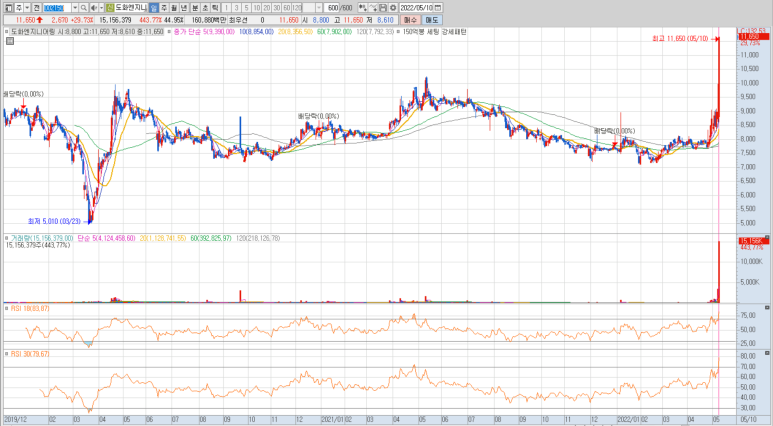Click the red 15,156K volume tag

pos(753,241)
